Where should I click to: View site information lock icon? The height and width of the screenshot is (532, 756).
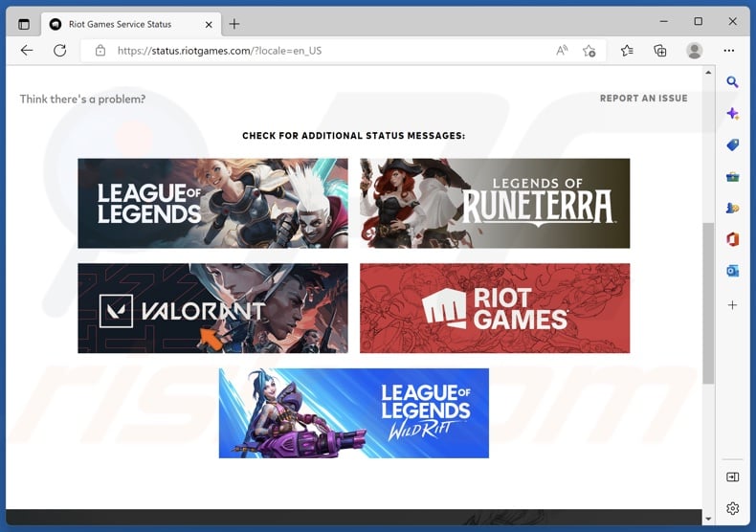tap(100, 51)
